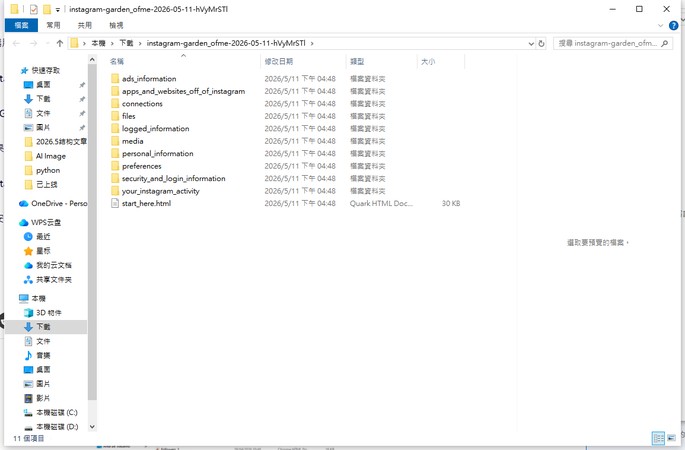Open 影片 in navigation pane
The image size is (685, 450).
[37, 398]
